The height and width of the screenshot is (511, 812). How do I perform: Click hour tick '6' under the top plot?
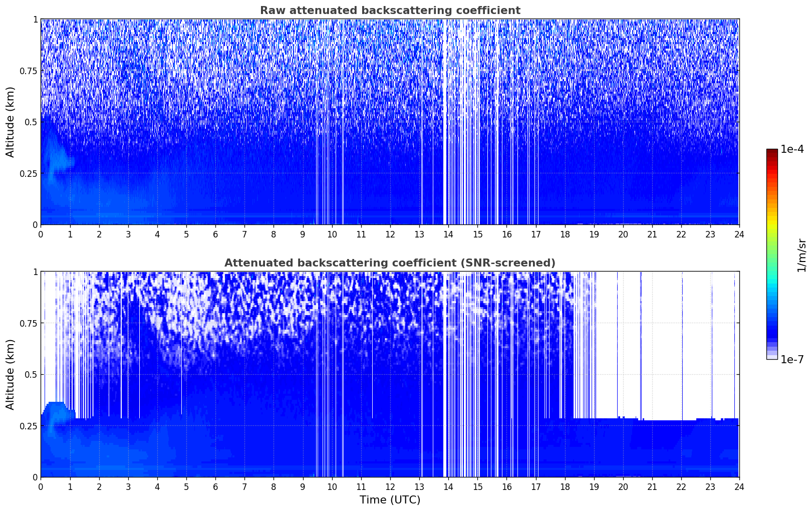[x=215, y=234]
